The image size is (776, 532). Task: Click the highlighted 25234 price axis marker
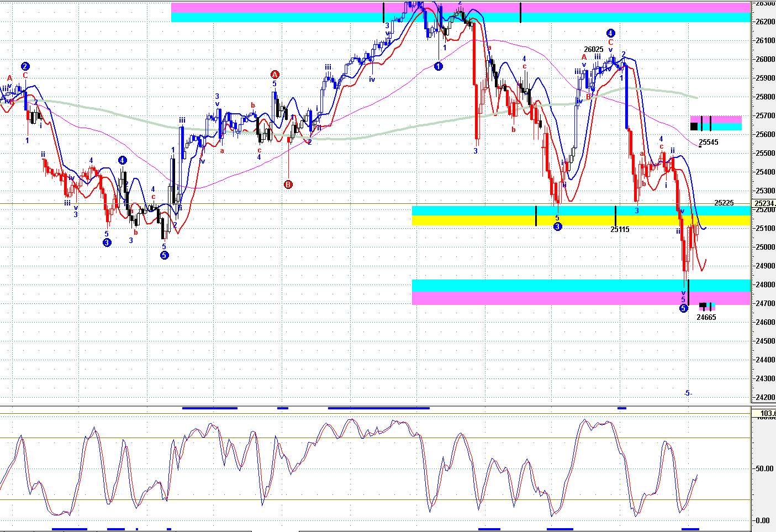point(765,203)
